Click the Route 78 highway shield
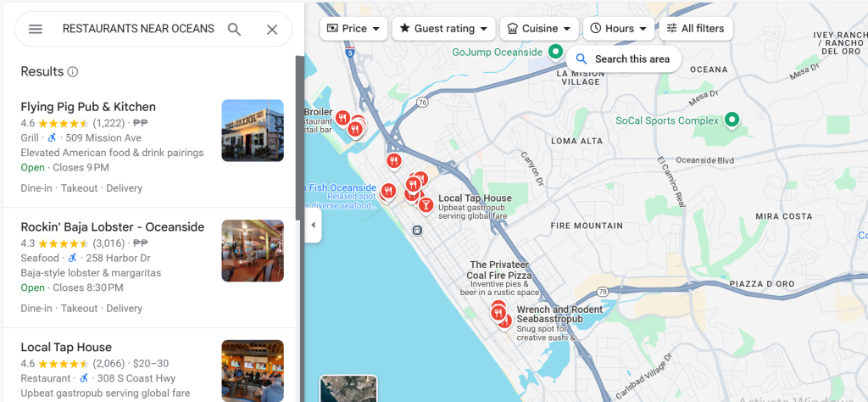868x402 pixels. [x=603, y=291]
